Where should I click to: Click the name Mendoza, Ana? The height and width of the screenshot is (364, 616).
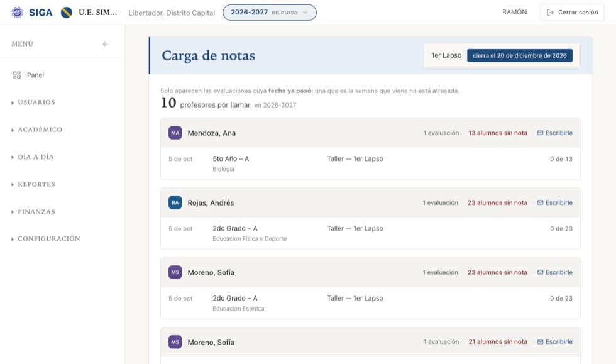(x=211, y=133)
